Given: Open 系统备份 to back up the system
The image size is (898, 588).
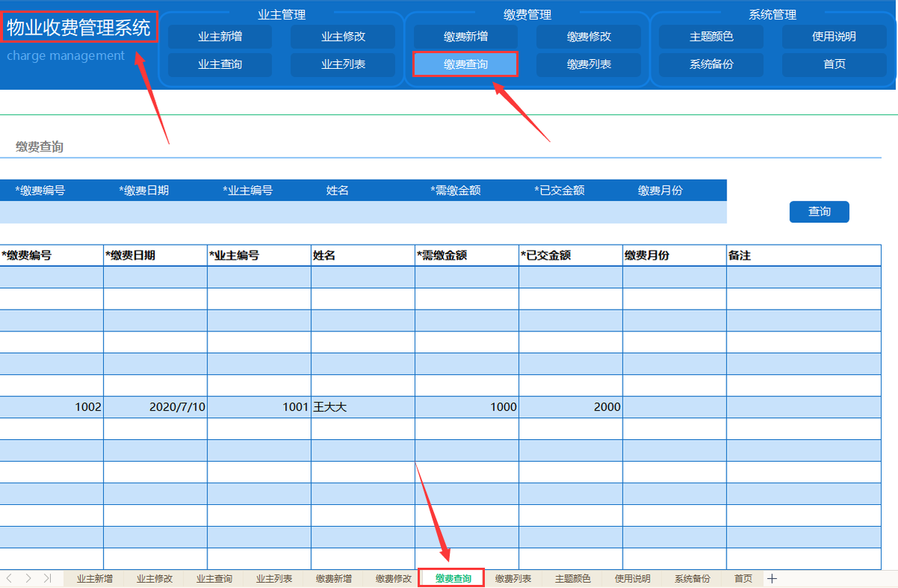Looking at the screenshot, I should click(x=710, y=64).
